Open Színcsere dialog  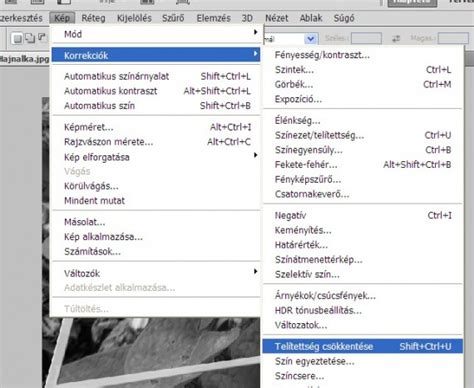pyautogui.click(x=363, y=376)
